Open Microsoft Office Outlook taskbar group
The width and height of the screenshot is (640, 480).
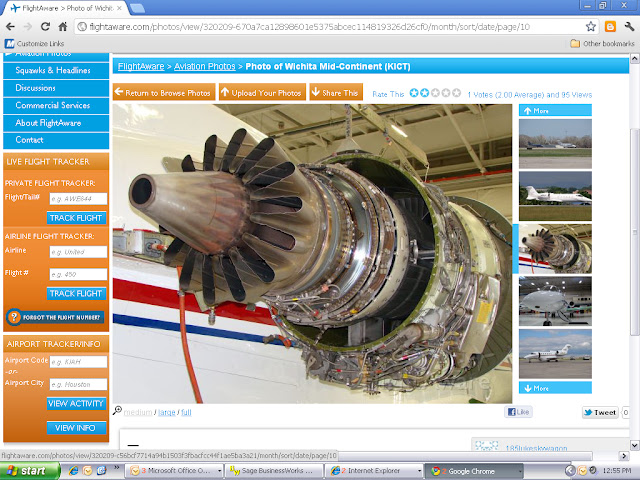coord(175,471)
